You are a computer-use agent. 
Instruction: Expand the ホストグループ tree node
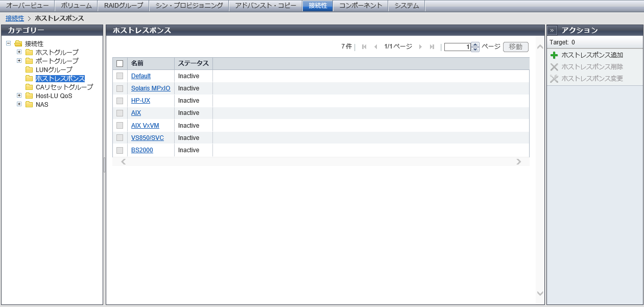point(19,52)
